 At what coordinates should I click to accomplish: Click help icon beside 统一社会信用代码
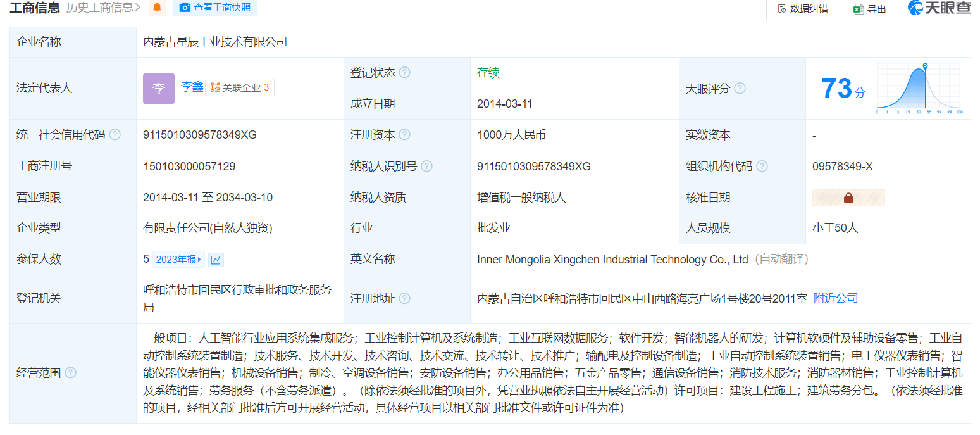click(115, 135)
